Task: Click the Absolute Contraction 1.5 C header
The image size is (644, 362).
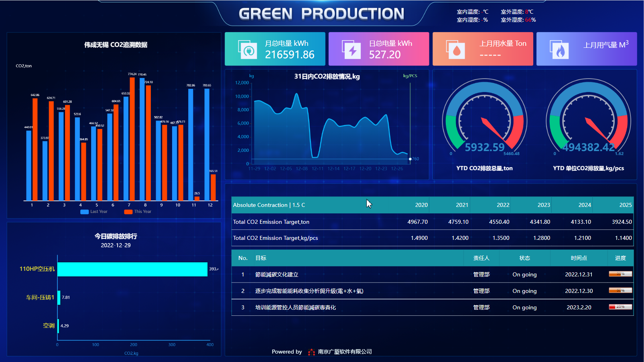Action: (269, 205)
